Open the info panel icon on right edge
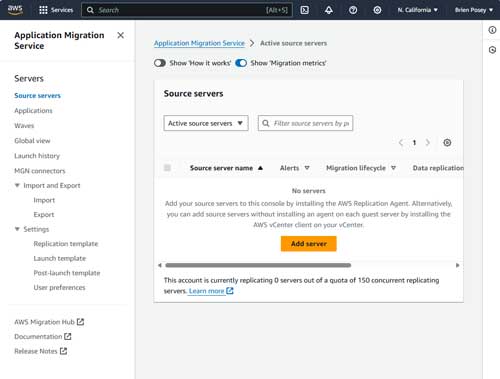The height and width of the screenshot is (379, 500). pos(492,30)
